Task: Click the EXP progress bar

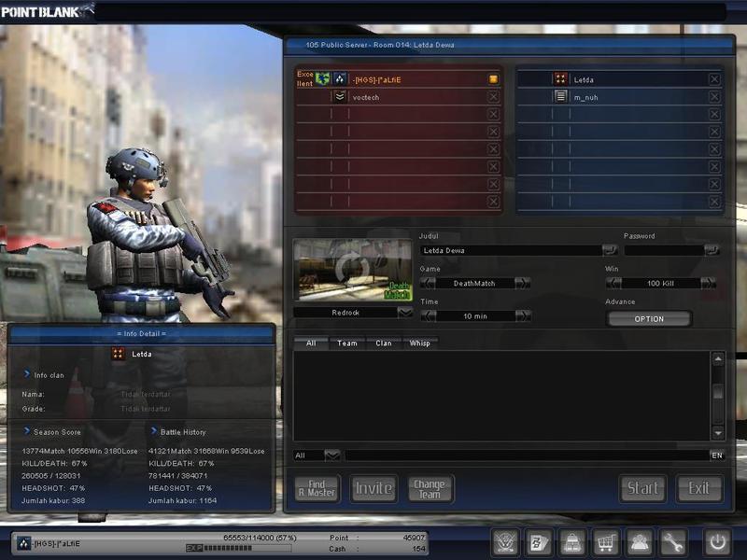Action: 238,548
